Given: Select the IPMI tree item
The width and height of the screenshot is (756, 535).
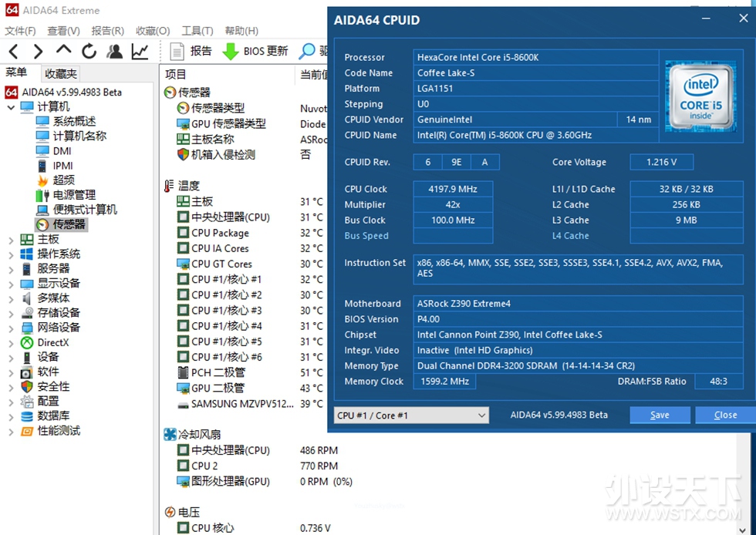Looking at the screenshot, I should click(63, 166).
